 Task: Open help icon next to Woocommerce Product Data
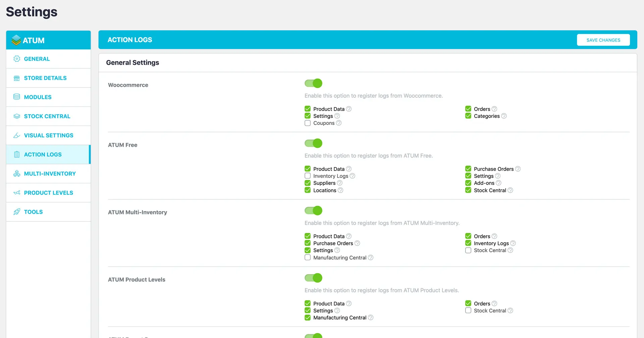349,109
